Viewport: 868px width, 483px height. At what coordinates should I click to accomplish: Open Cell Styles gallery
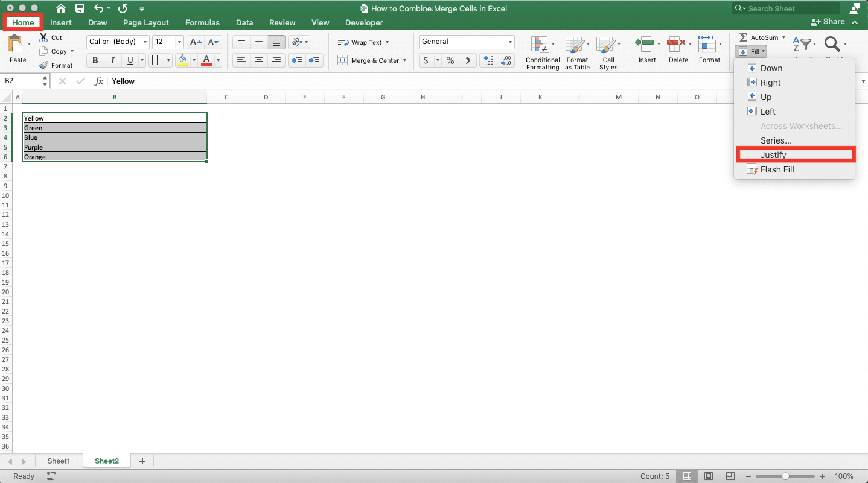tap(608, 53)
